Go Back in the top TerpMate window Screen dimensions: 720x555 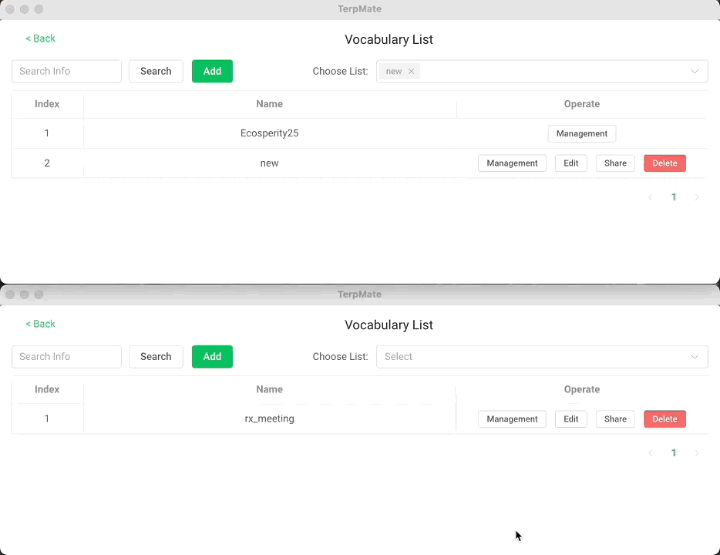coord(40,39)
